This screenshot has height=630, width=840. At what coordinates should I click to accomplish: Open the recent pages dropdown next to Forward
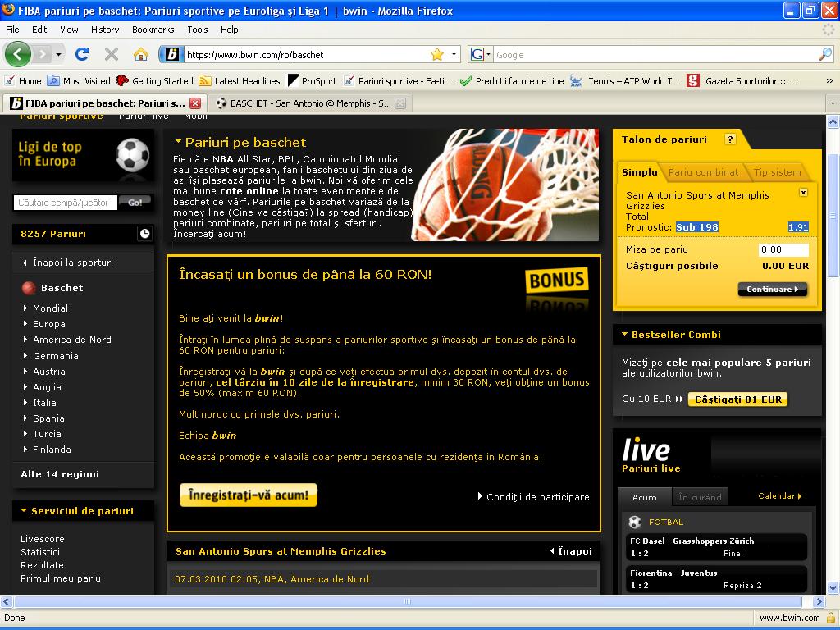point(58,54)
